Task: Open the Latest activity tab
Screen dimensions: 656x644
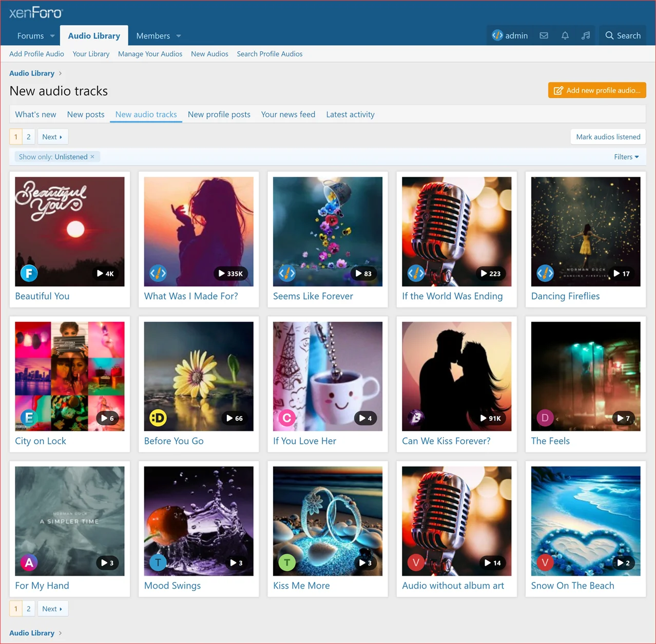Action: coord(350,115)
